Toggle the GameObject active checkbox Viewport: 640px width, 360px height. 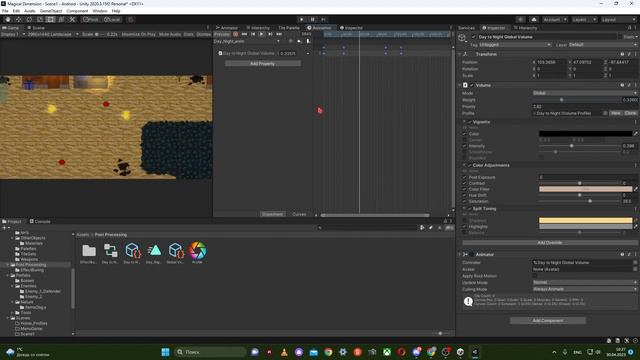[x=473, y=37]
